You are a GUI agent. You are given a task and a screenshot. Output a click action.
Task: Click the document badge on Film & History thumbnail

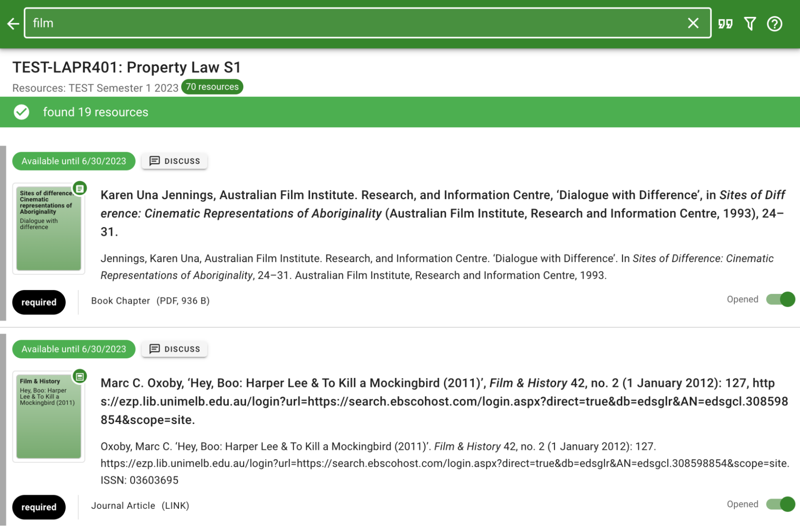[x=80, y=376]
